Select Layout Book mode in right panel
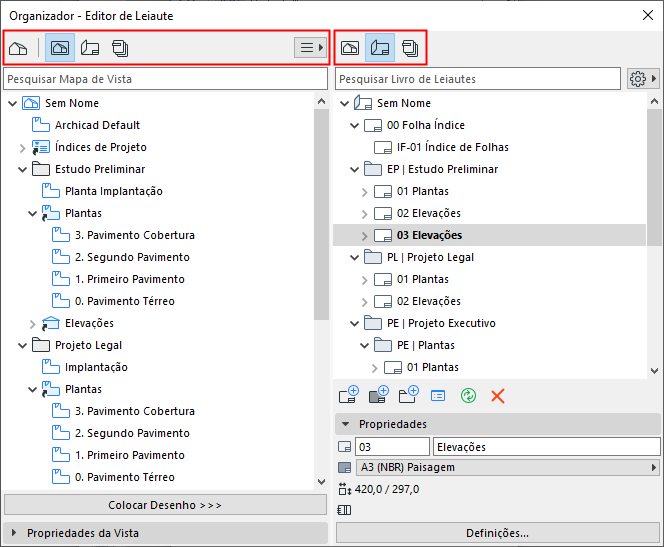Viewport: 664px width, 547px height. [x=380, y=47]
